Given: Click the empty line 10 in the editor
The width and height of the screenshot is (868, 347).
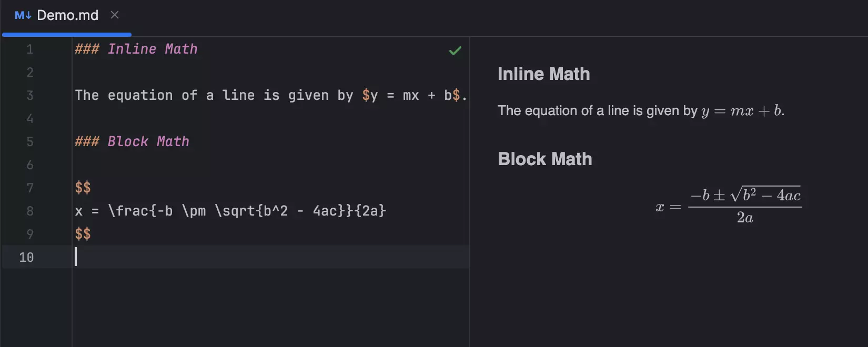Looking at the screenshot, I should (x=263, y=258).
